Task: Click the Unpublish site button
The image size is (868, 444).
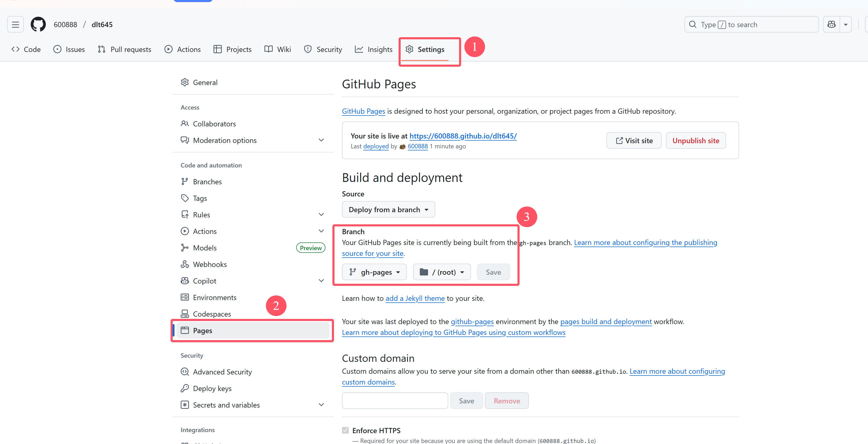Action: point(696,141)
